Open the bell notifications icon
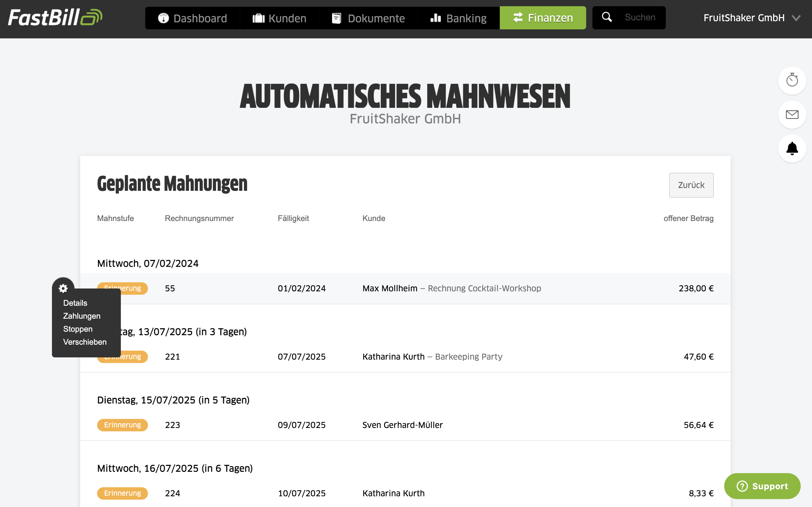The image size is (812, 507). 792,148
